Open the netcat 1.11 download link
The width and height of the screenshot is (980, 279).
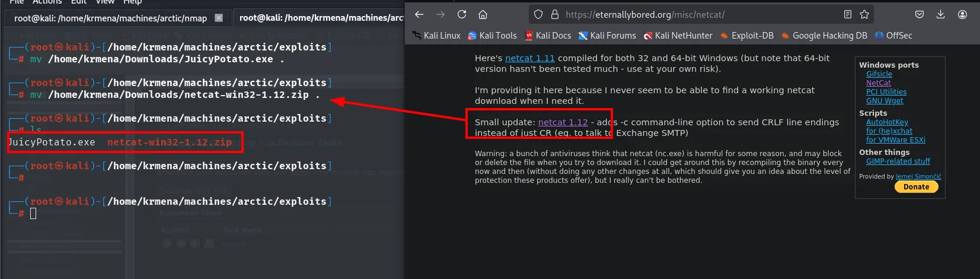click(529, 58)
